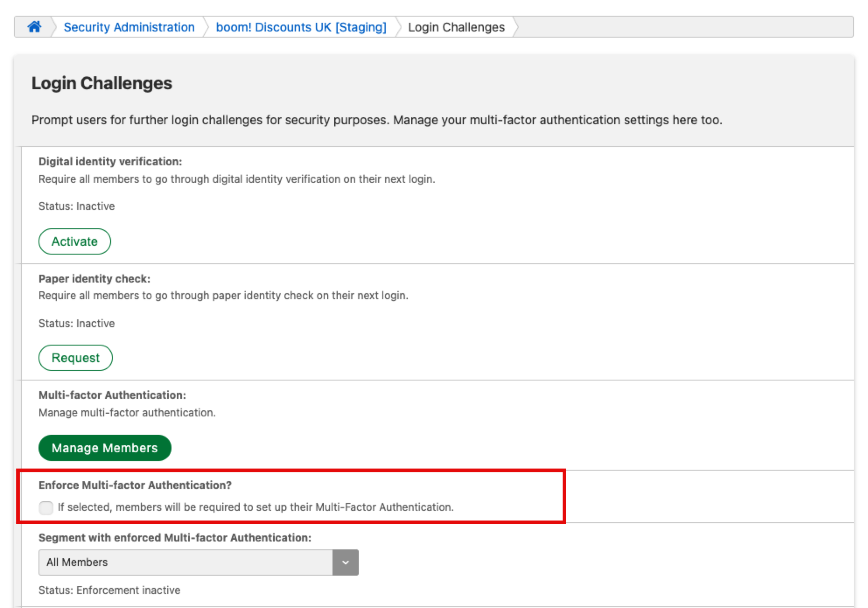Click the 'Prompt users for further login challenges' description

click(377, 120)
